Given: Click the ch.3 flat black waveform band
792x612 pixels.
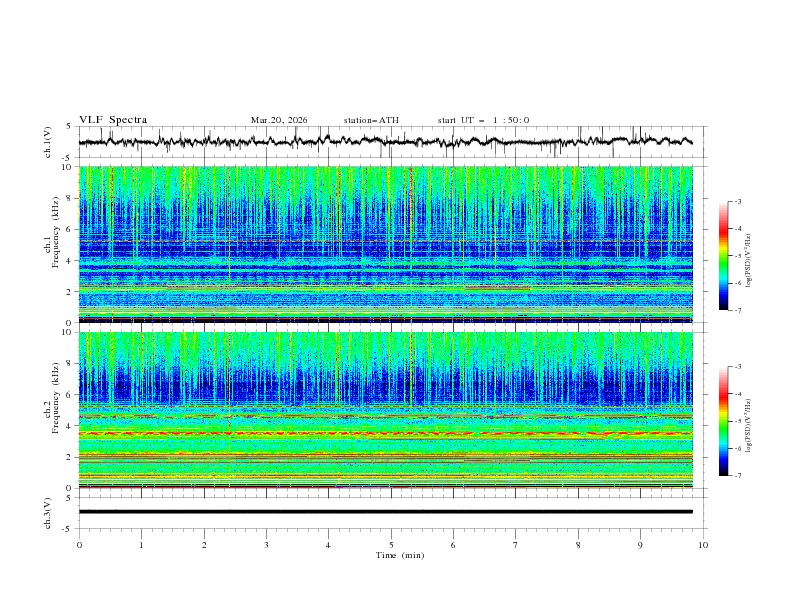Looking at the screenshot, I should click(x=385, y=512).
